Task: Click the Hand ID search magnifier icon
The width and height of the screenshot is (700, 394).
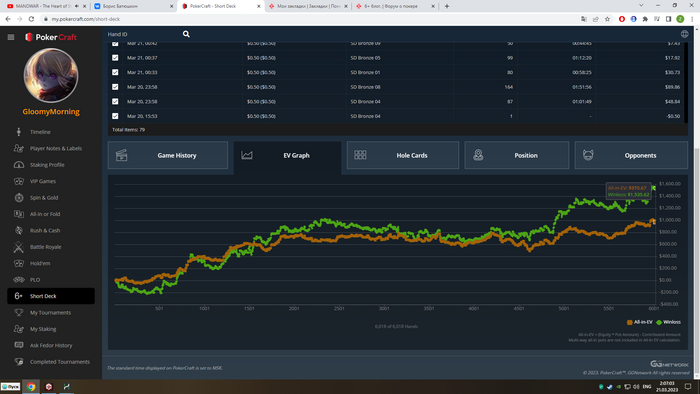Action: pyautogui.click(x=186, y=34)
